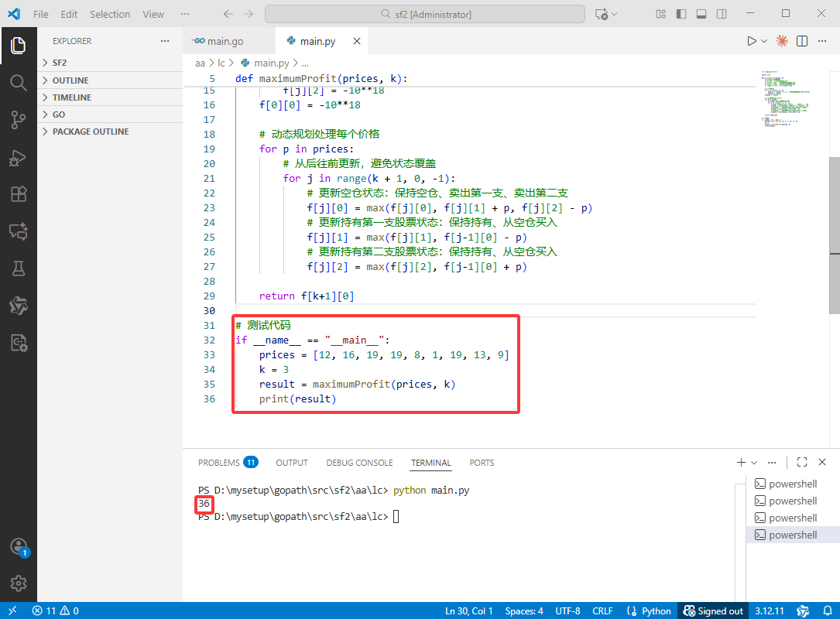Toggle the primary side bar layout icon
Image resolution: width=840 pixels, height=619 pixels.
(681, 14)
